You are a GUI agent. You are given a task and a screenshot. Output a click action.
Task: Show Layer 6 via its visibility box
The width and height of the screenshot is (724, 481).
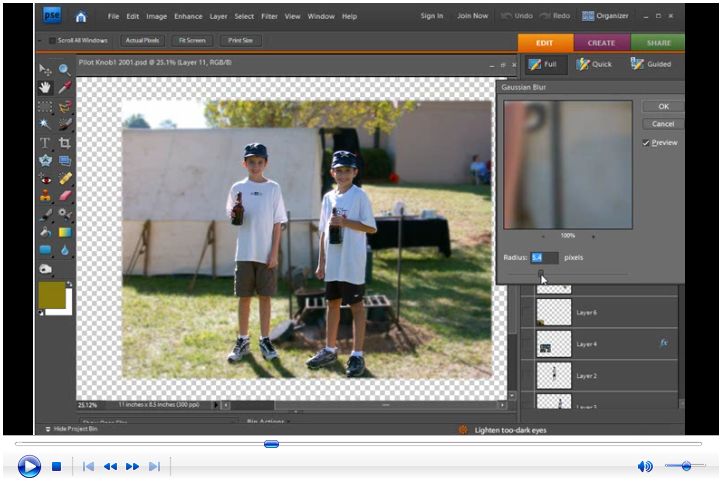pos(528,312)
